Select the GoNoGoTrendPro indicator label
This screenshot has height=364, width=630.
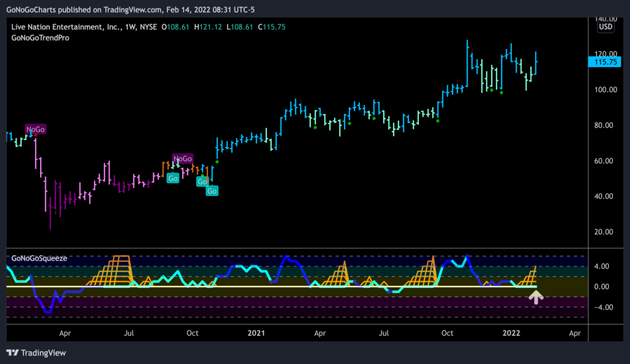pos(40,38)
